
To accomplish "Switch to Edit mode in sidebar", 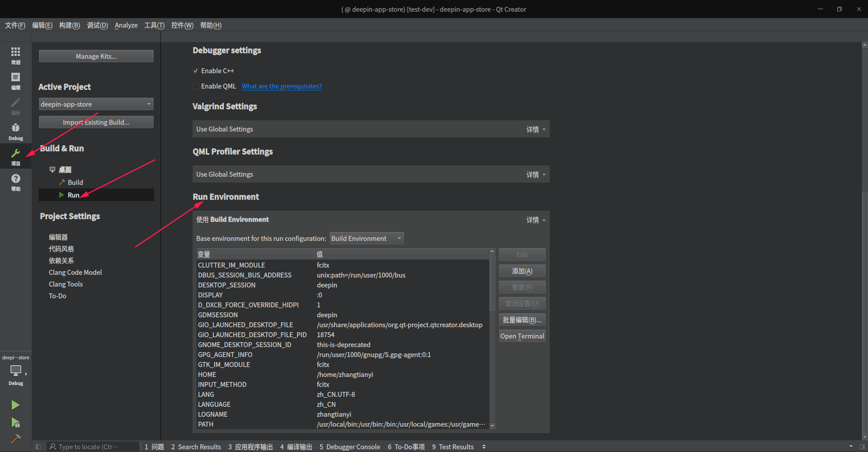I will [x=15, y=80].
